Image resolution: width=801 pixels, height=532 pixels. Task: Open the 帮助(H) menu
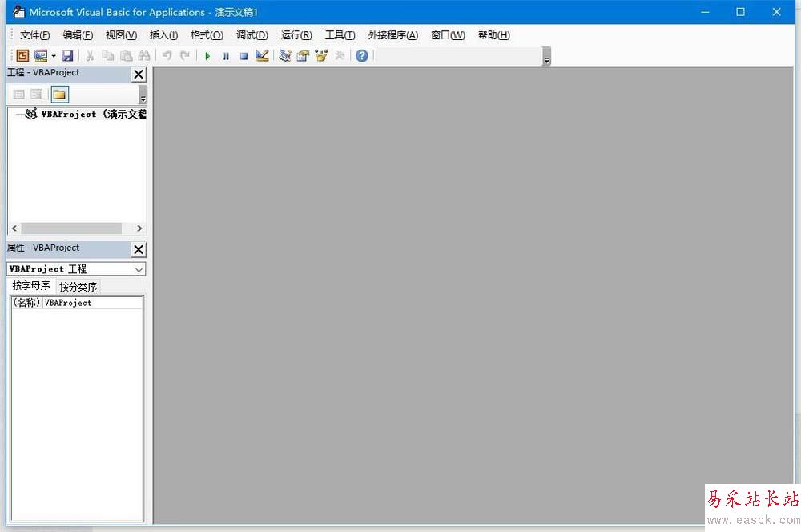[494, 35]
